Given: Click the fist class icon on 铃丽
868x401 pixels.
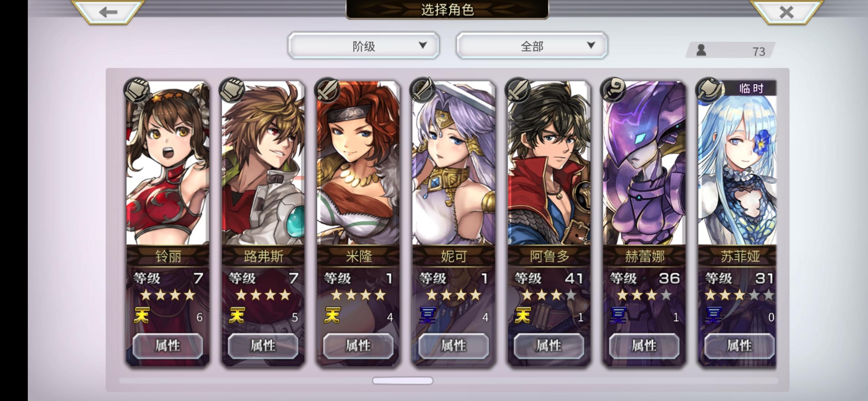Looking at the screenshot, I should 137,90.
